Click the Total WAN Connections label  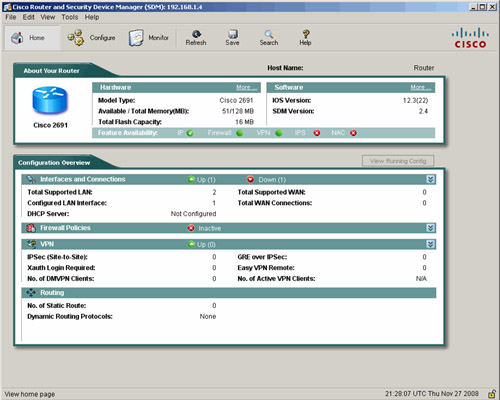pos(275,203)
